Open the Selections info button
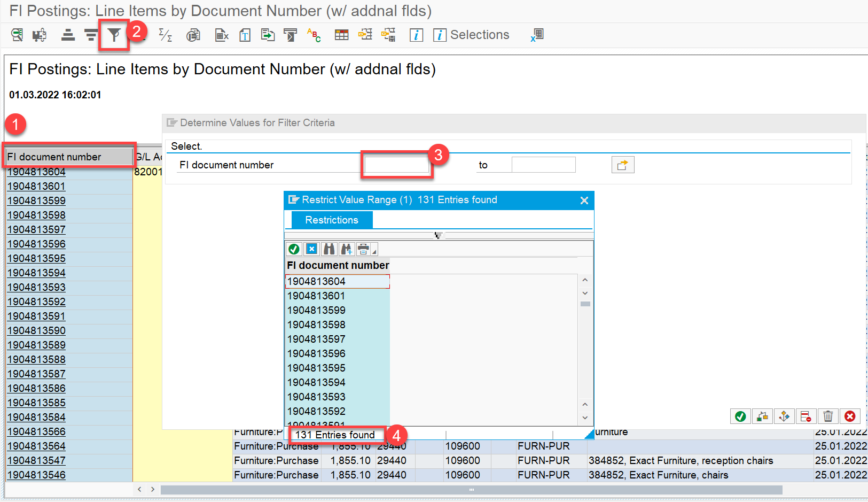The image size is (868, 502). pyautogui.click(x=471, y=35)
